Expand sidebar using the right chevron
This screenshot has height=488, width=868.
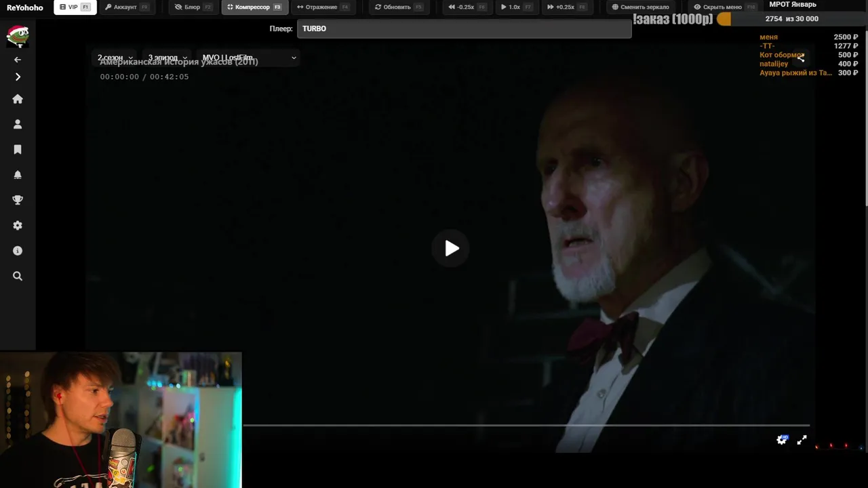18,77
